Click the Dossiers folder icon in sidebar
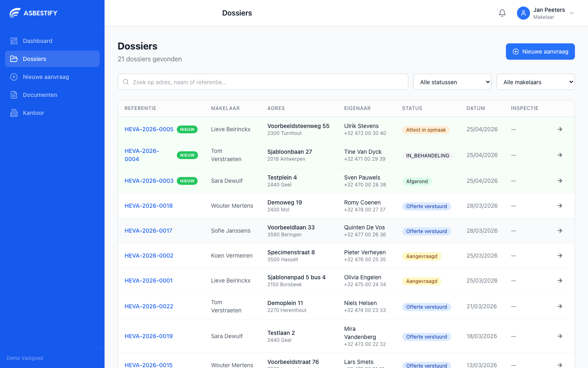The width and height of the screenshot is (588, 368). coord(13,59)
